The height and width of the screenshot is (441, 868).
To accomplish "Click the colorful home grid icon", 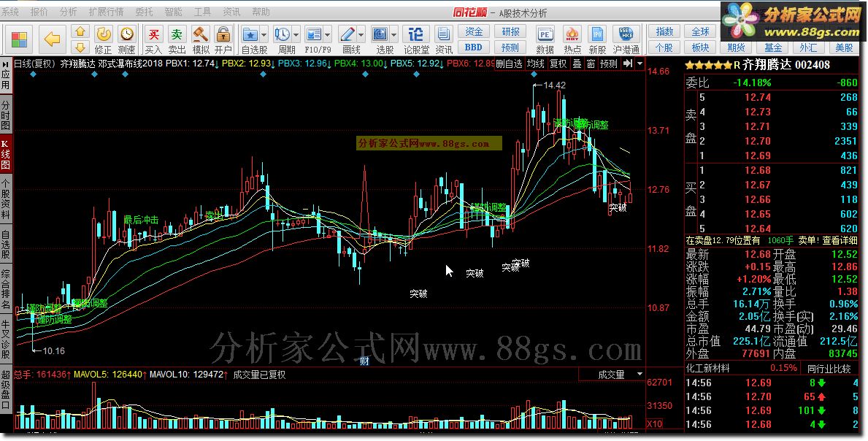I will tap(20, 39).
